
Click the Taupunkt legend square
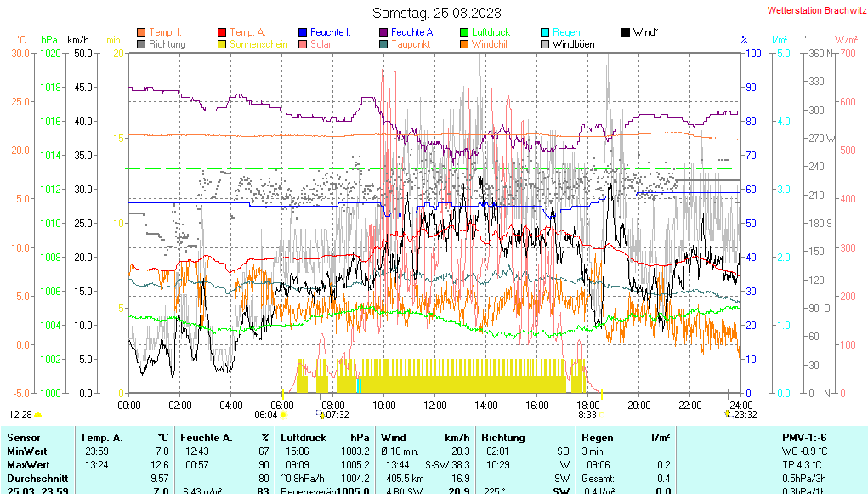383,44
